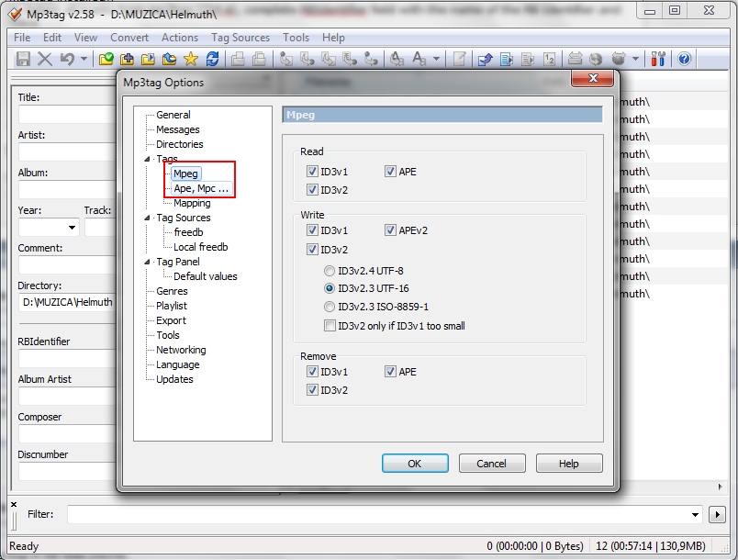Click OK in Mp3tag Options
The width and height of the screenshot is (738, 560).
[415, 464]
